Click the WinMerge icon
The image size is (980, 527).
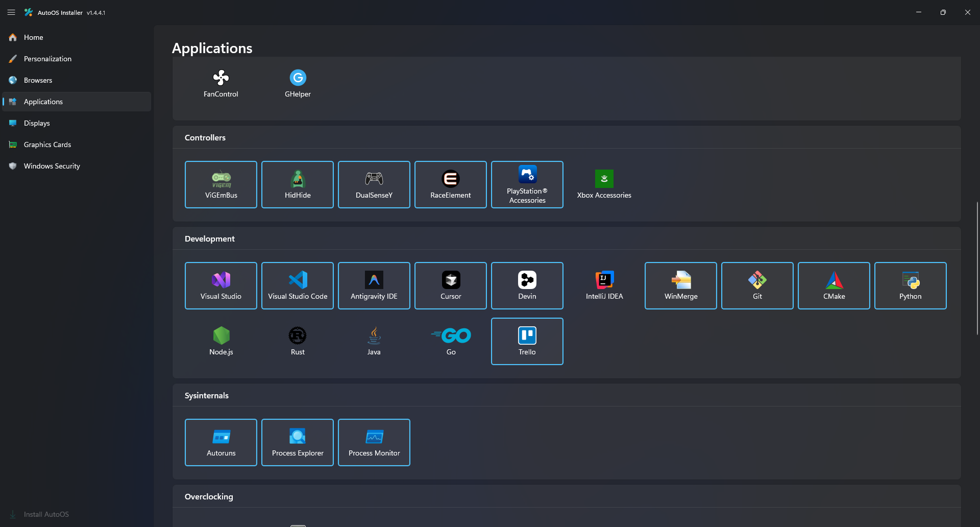681,280
